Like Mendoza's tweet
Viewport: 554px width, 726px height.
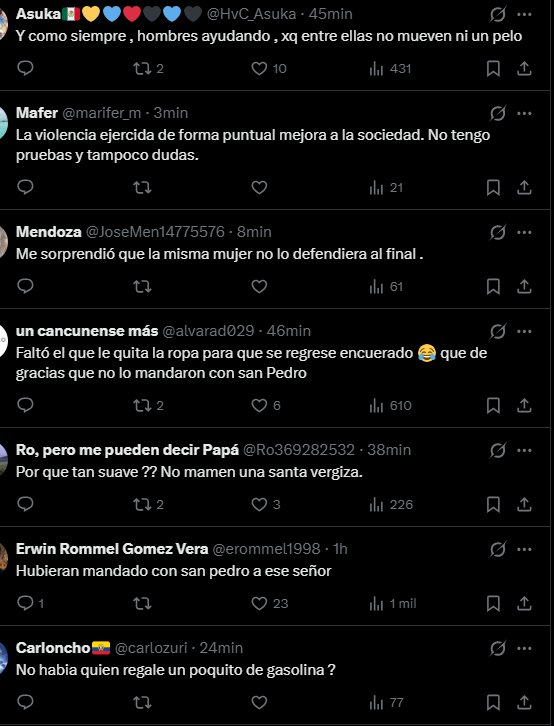tap(259, 287)
